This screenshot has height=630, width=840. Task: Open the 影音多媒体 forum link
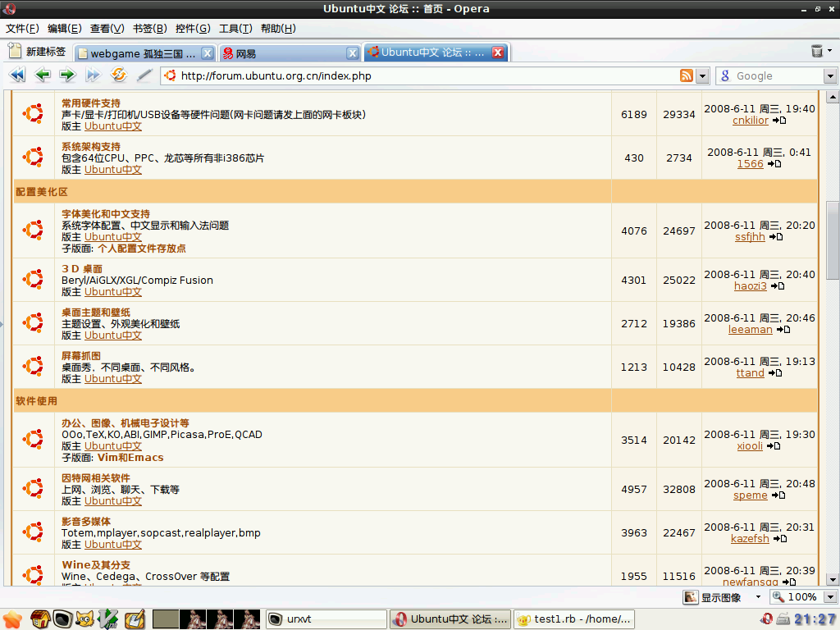point(86,521)
